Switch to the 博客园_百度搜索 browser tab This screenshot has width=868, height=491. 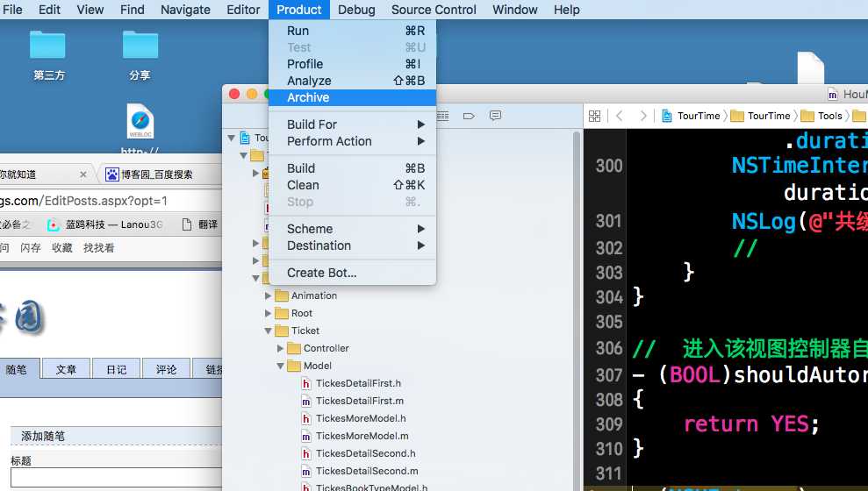click(x=156, y=174)
